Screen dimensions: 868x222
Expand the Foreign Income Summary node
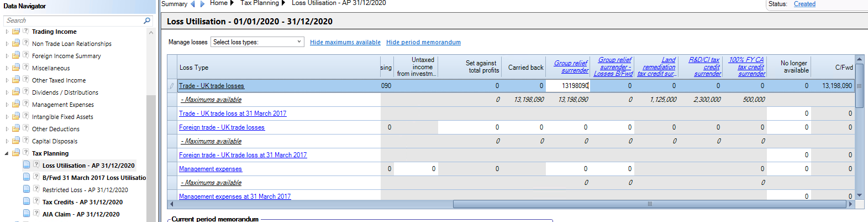click(7, 56)
